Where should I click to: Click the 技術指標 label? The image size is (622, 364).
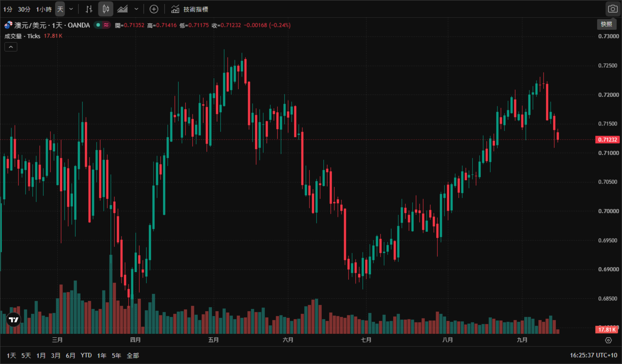point(196,9)
